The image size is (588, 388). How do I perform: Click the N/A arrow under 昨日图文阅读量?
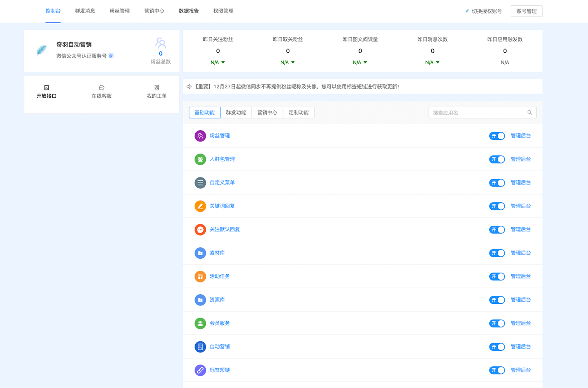(365, 63)
